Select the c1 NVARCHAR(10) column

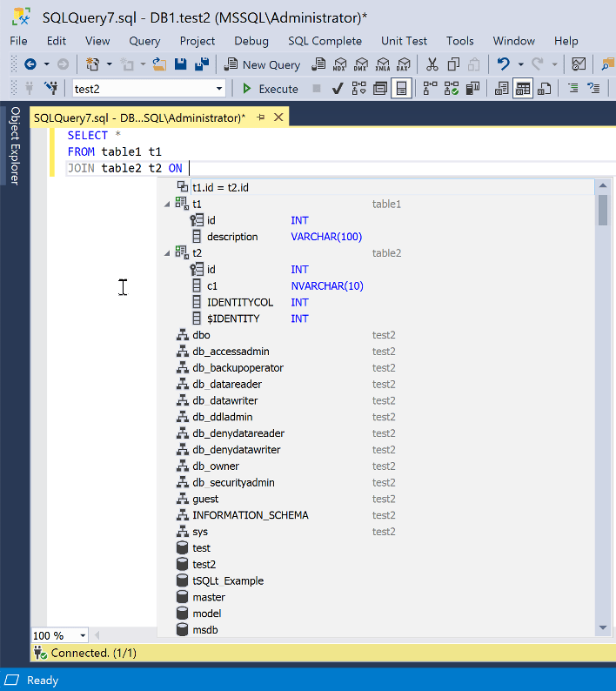coord(376,286)
